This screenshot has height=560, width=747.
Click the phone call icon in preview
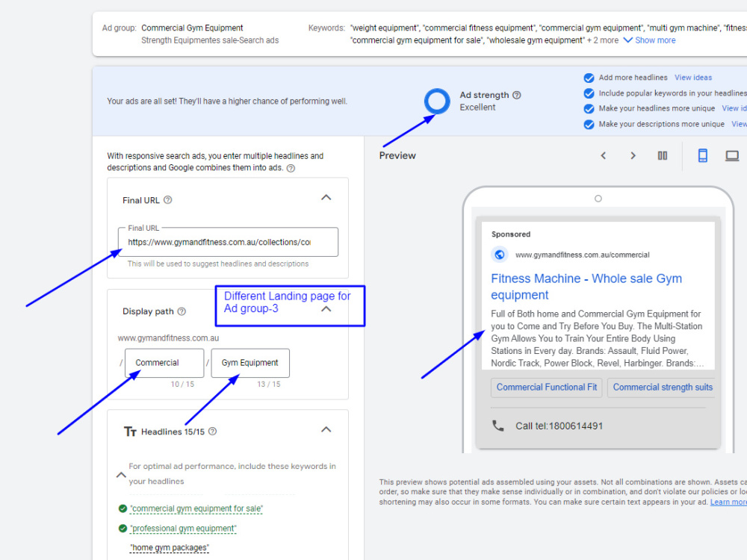(498, 426)
